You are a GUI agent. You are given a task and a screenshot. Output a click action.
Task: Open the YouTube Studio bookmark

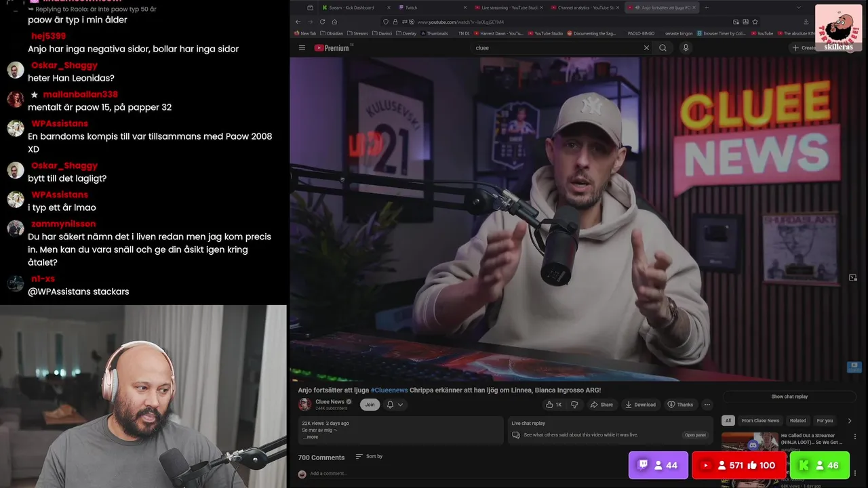coord(545,33)
